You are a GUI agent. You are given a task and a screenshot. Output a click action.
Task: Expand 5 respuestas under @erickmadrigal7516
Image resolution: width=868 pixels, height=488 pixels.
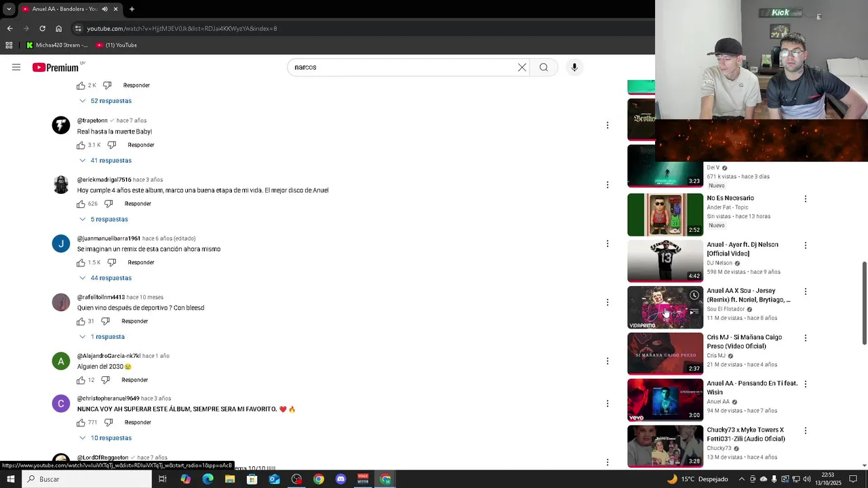tap(103, 220)
